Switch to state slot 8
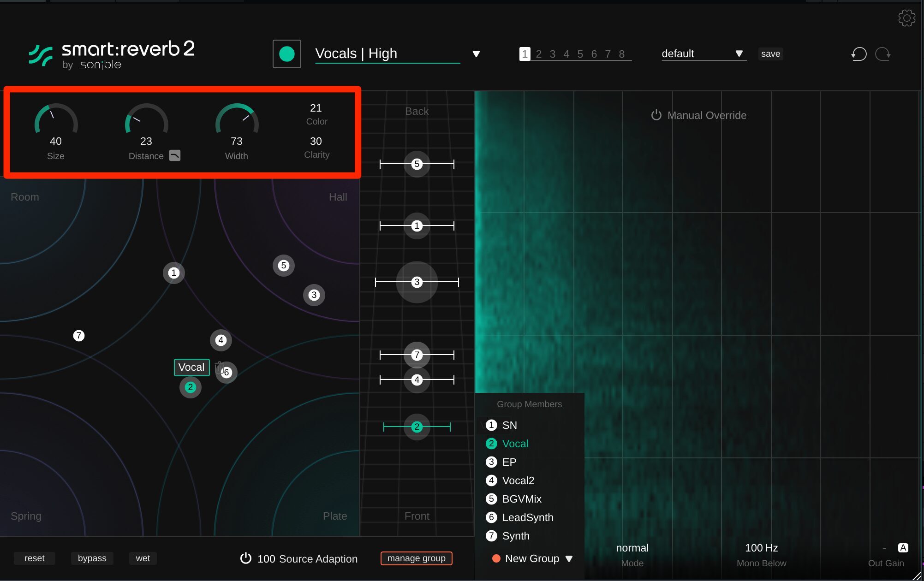This screenshot has height=581, width=924. click(x=621, y=54)
